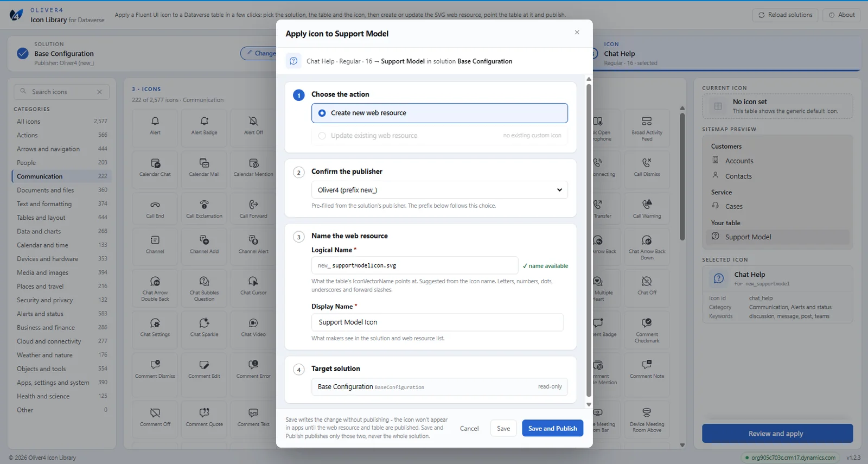Click the Logical Name field
Viewport: 868px width, 464px height.
[414, 265]
